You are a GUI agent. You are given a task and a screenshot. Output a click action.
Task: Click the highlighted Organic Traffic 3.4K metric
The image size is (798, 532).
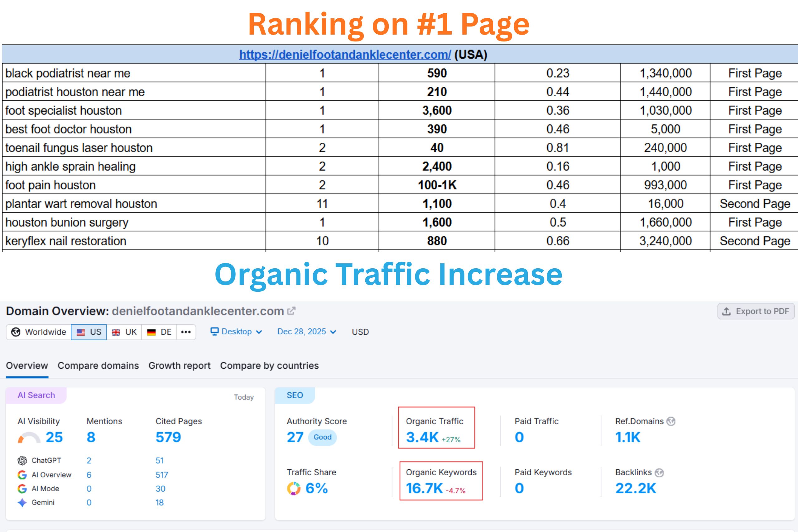(422, 437)
